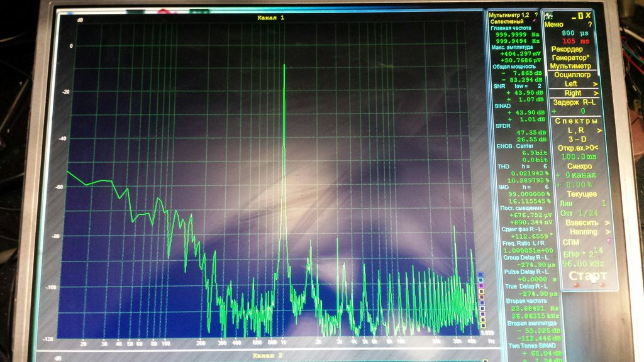Image resolution: width=644 pixels, height=362 pixels.
Task: Click the 100.0 ms value field
Action: click(x=579, y=156)
